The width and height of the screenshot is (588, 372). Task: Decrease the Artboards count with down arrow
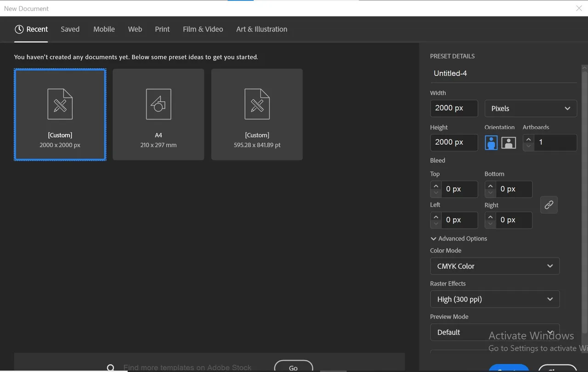pos(528,147)
